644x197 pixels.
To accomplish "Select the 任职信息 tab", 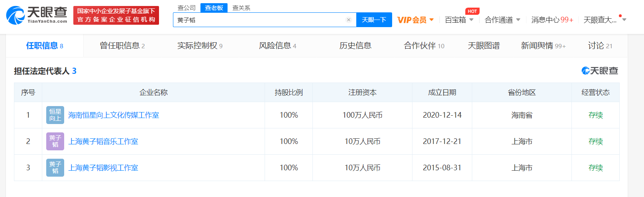I will click(45, 46).
